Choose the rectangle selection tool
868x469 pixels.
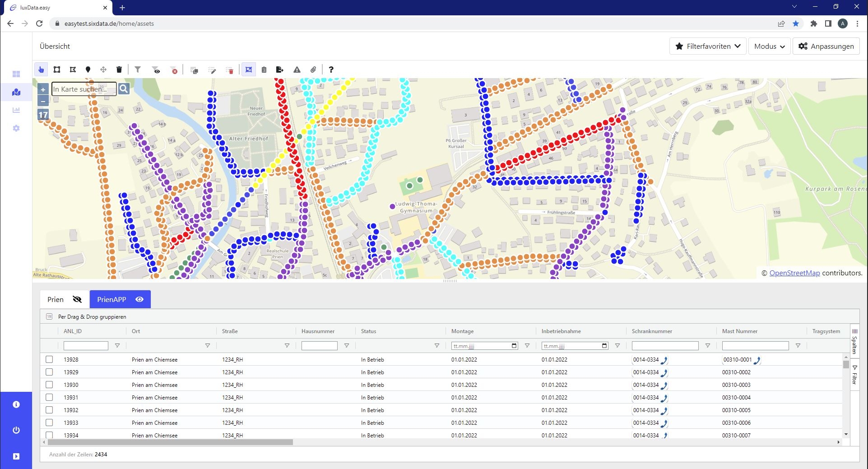click(57, 70)
